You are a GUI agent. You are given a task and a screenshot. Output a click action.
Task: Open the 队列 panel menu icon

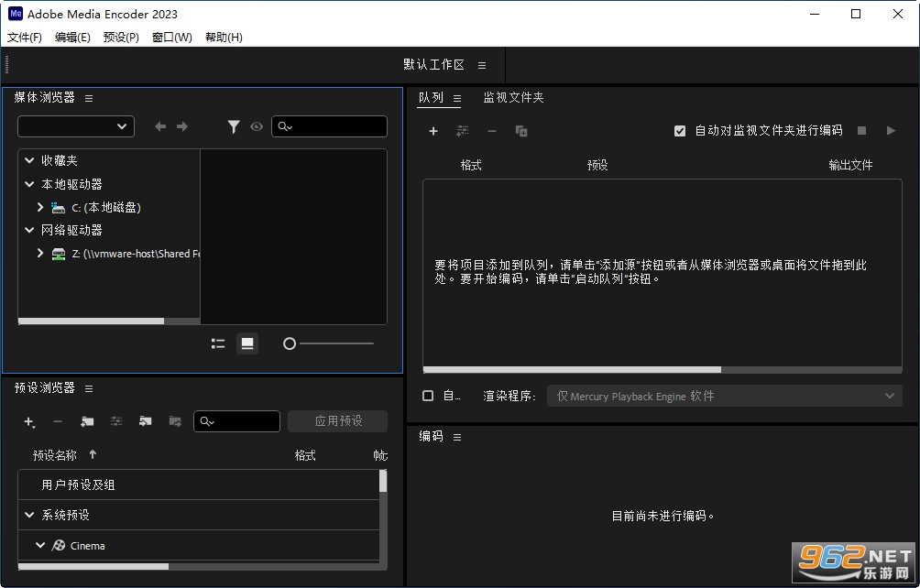point(457,99)
